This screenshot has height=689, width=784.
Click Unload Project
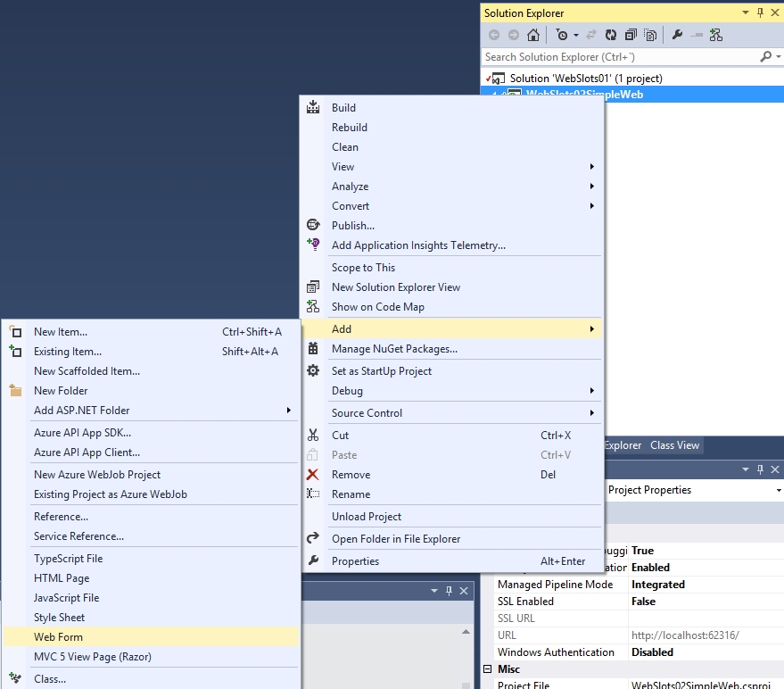[451, 517]
